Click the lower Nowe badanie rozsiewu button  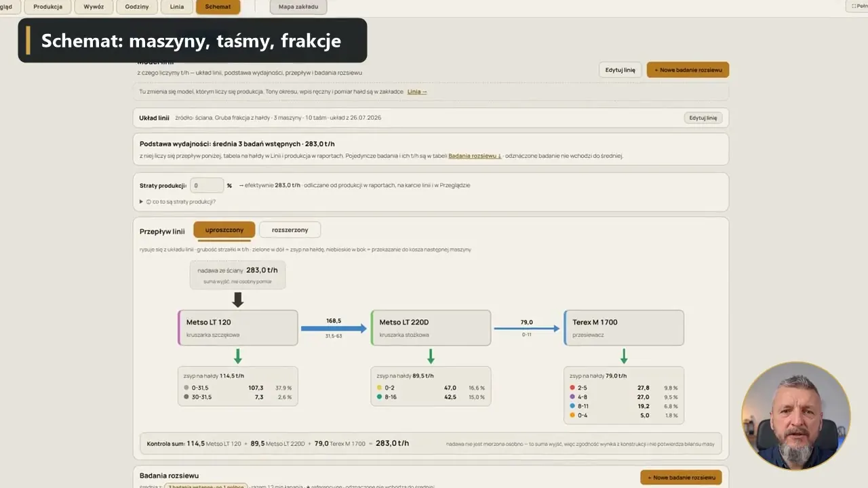681,477
